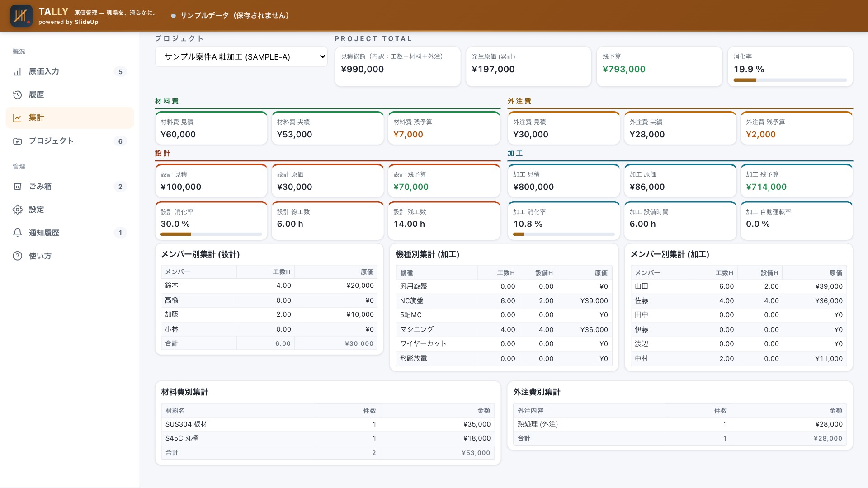Click the gear icon beside 設定

click(x=17, y=210)
